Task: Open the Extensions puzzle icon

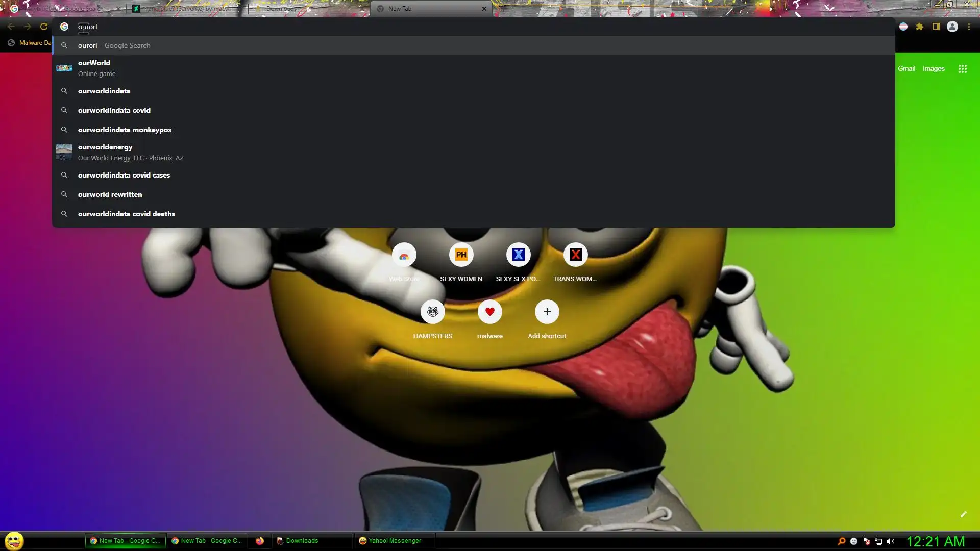Action: tap(919, 27)
